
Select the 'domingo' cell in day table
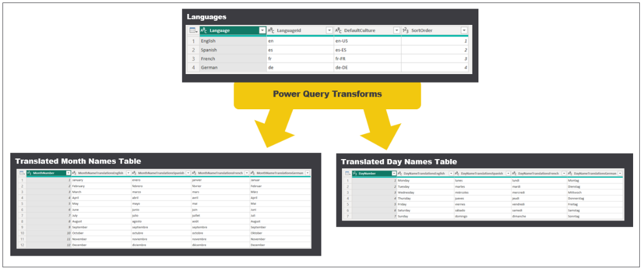coord(483,216)
